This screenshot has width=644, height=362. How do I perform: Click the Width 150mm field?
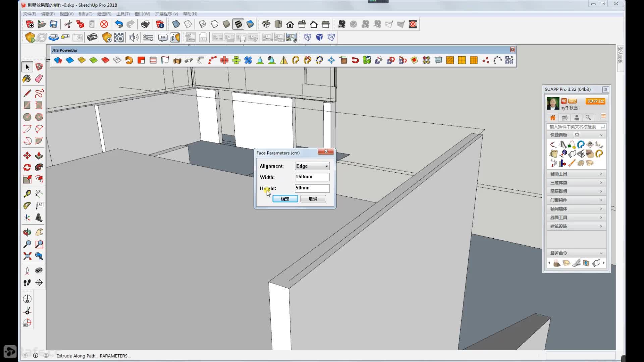(x=312, y=177)
